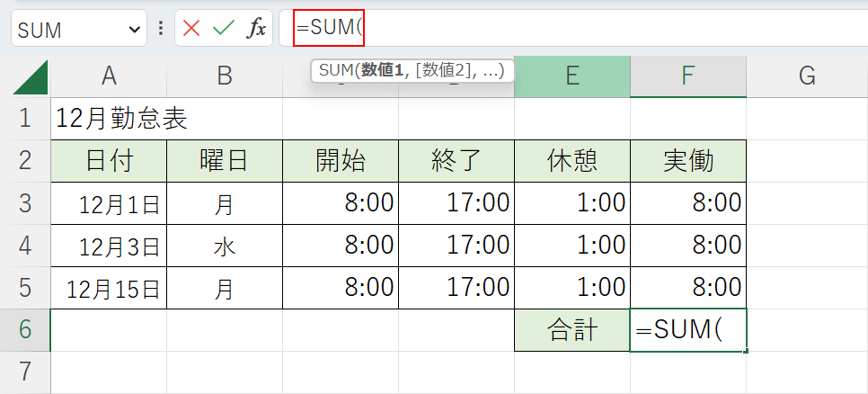Select column B header

pyautogui.click(x=225, y=77)
